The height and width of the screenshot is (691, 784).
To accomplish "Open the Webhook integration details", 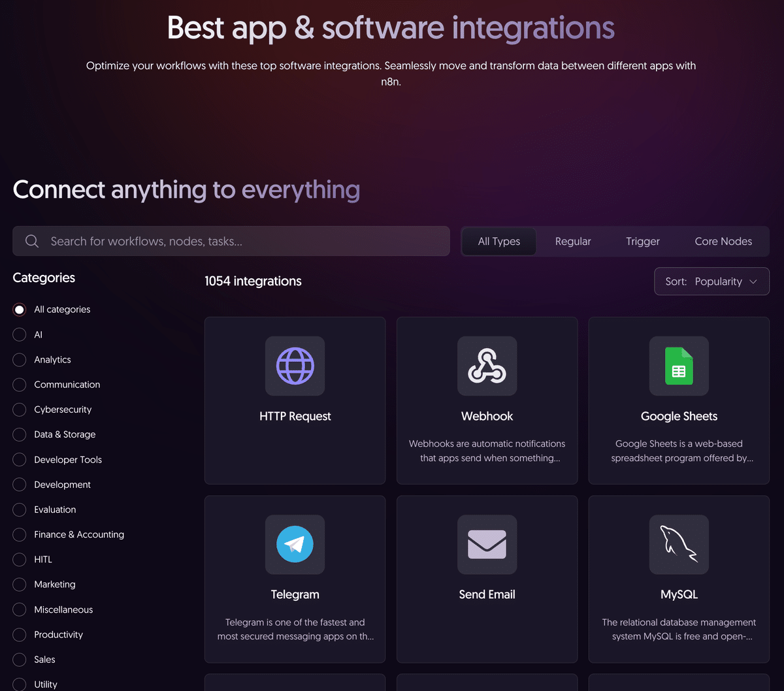I will coord(487,400).
